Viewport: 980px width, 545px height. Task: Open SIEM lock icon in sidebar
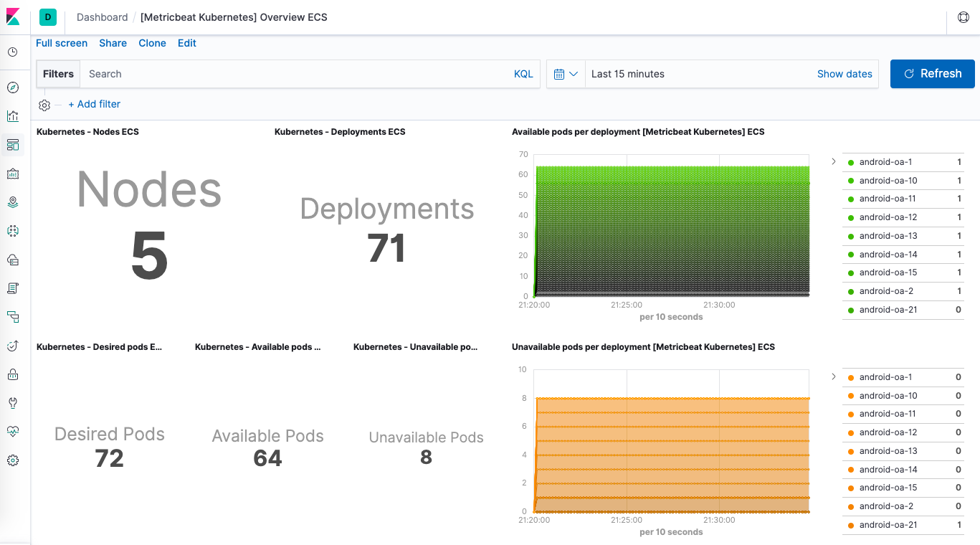13,374
